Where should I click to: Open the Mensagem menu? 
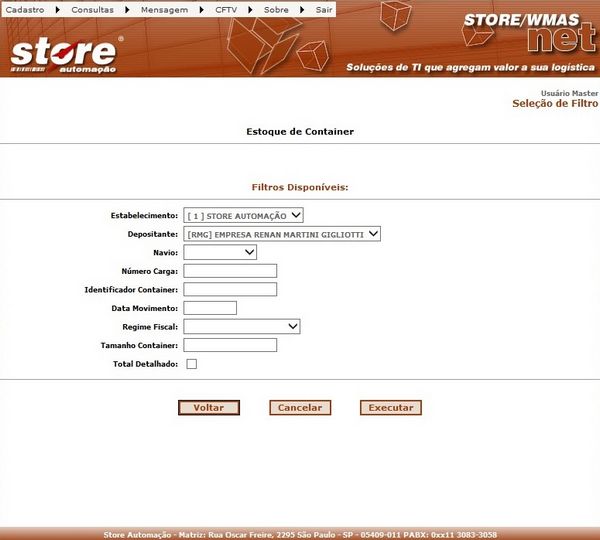click(x=164, y=8)
